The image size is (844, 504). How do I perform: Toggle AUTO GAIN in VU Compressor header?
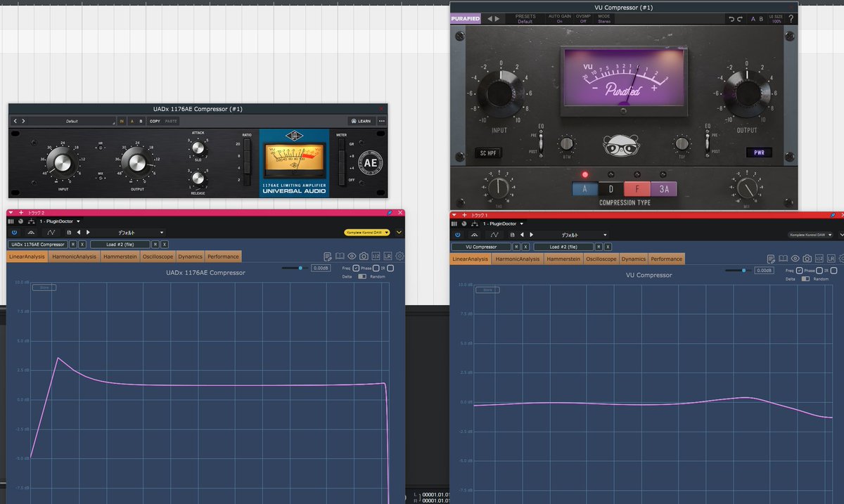click(x=560, y=19)
